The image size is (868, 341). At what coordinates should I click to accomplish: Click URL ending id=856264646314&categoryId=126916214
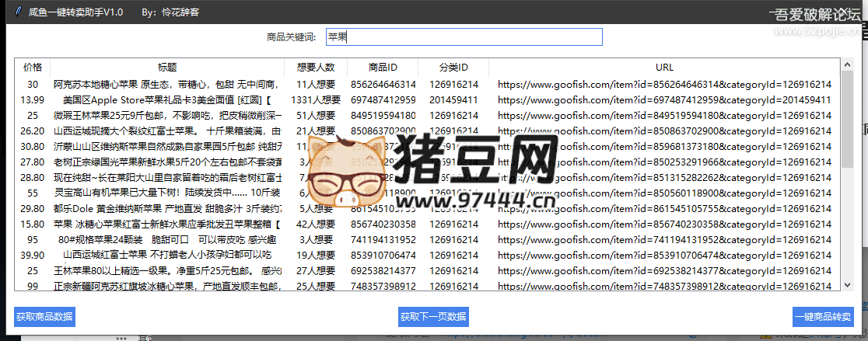[664, 85]
